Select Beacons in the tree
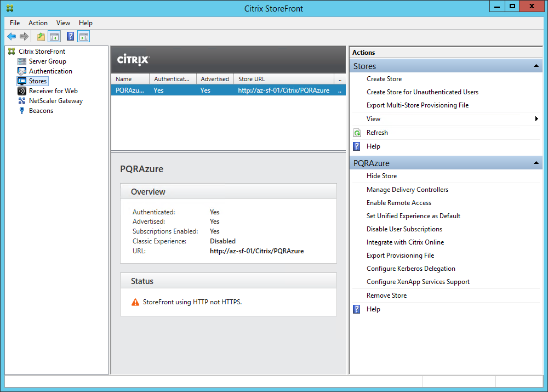The image size is (548, 392). coord(41,111)
